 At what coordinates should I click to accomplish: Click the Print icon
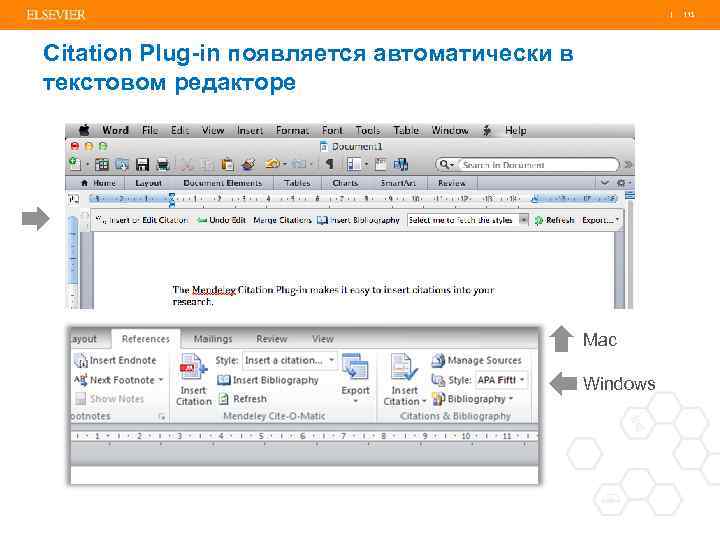tap(163, 164)
